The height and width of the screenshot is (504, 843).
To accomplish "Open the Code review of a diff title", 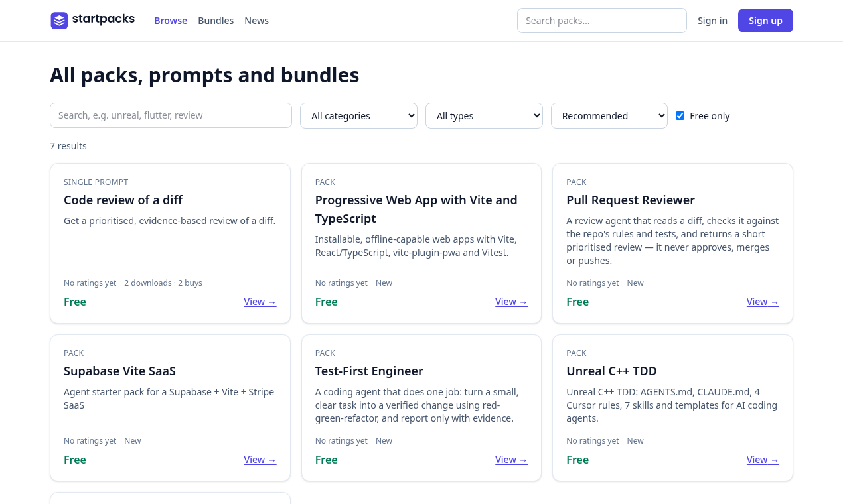I will [123, 200].
